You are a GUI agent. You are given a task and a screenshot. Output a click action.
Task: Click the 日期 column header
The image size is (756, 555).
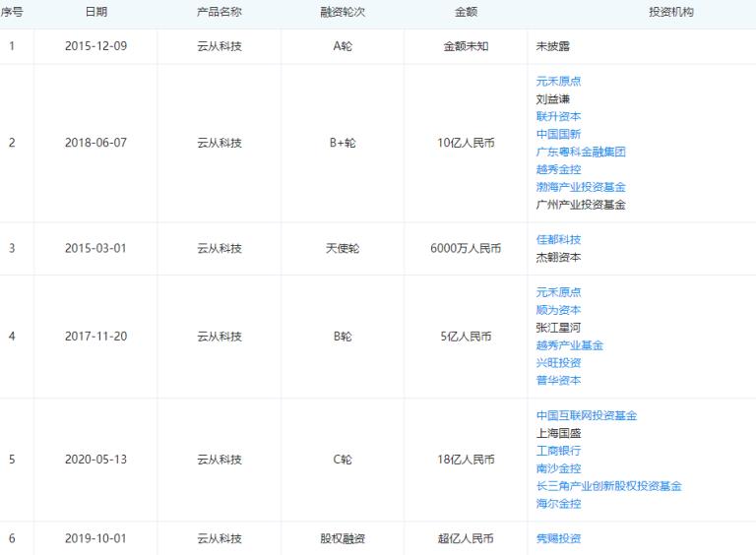click(x=95, y=12)
